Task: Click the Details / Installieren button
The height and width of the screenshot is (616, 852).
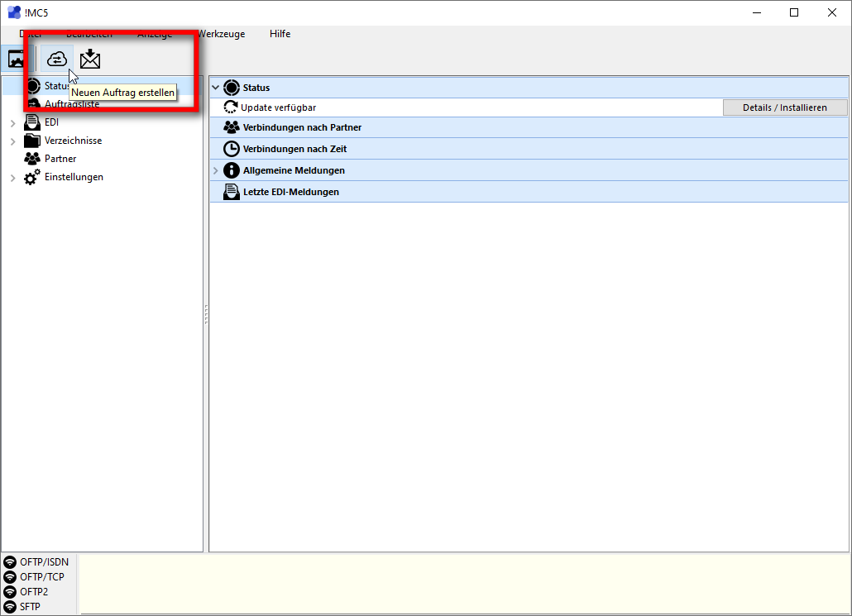Action: pyautogui.click(x=784, y=107)
